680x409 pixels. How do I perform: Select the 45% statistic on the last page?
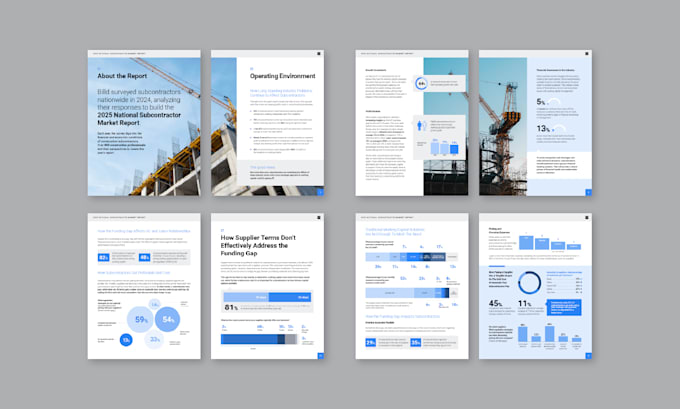click(495, 304)
